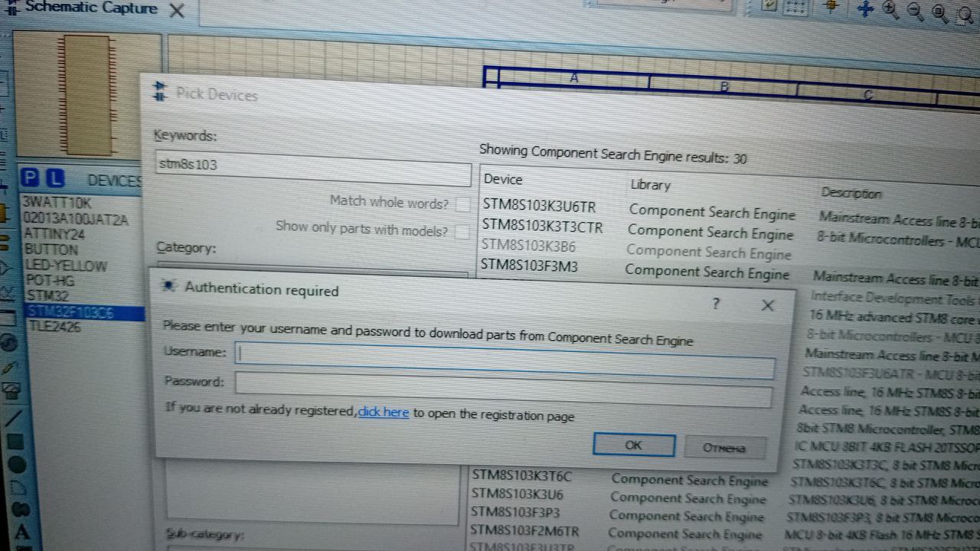Select TLE2426 in the devices list
The image size is (980, 551).
coord(54,328)
